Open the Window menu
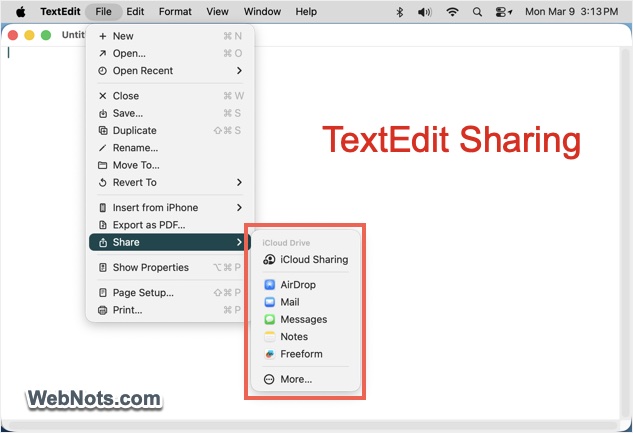The width and height of the screenshot is (633, 433). [x=262, y=12]
